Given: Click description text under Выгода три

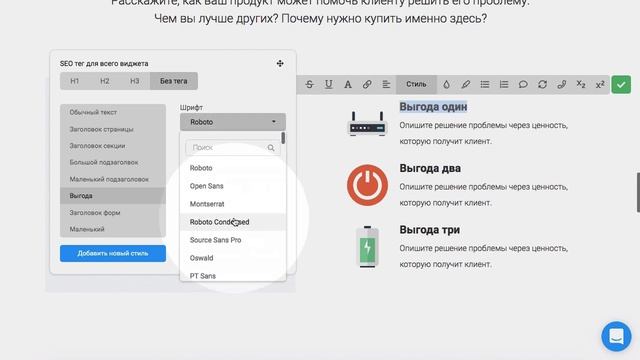Looking at the screenshot, I should coord(484,256).
